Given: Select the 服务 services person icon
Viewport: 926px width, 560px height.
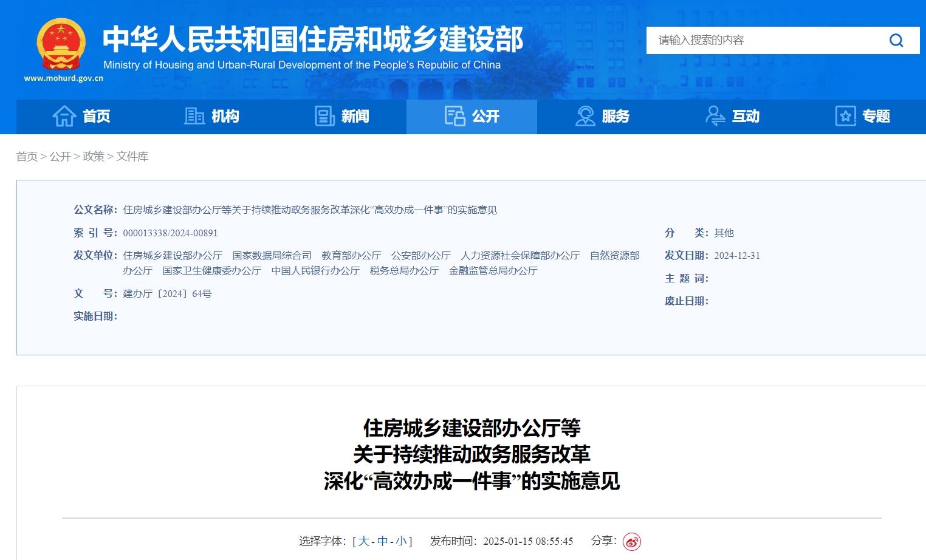Looking at the screenshot, I should click(x=586, y=116).
